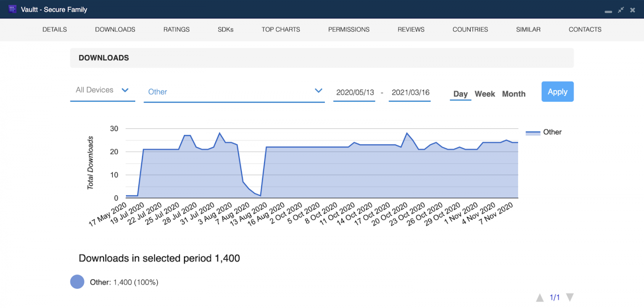
Task: Go to next page using the down triangle
Action: 569,297
